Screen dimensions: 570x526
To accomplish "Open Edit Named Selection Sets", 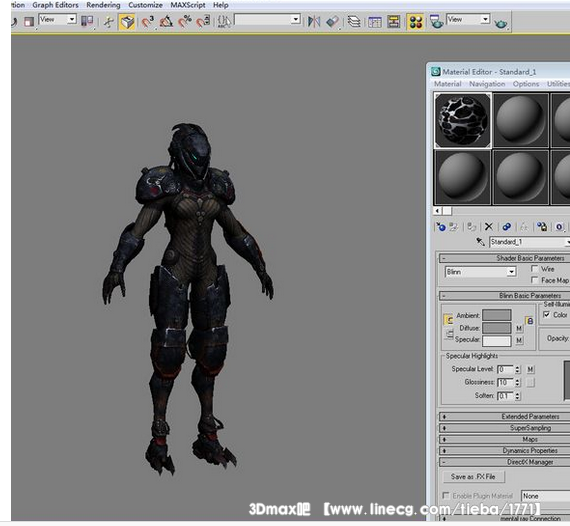I will click(224, 22).
